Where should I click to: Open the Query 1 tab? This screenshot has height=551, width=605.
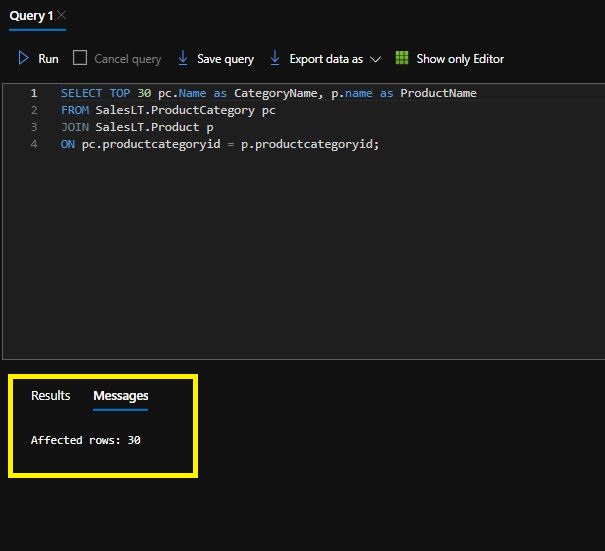[x=31, y=16]
